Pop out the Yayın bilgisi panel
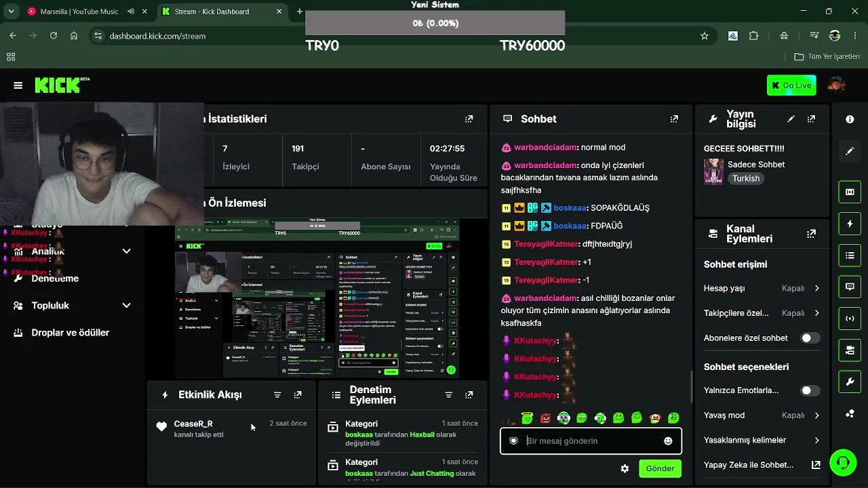Viewport: 868px width, 488px height. click(x=811, y=119)
